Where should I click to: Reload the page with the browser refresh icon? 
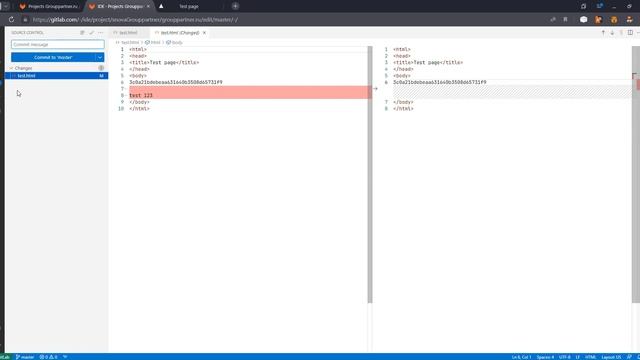[x=11, y=20]
